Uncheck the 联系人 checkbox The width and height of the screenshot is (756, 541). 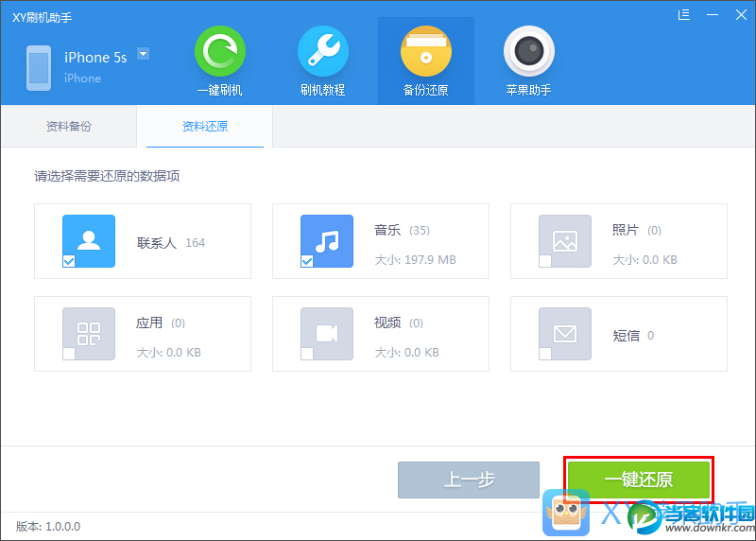(69, 261)
